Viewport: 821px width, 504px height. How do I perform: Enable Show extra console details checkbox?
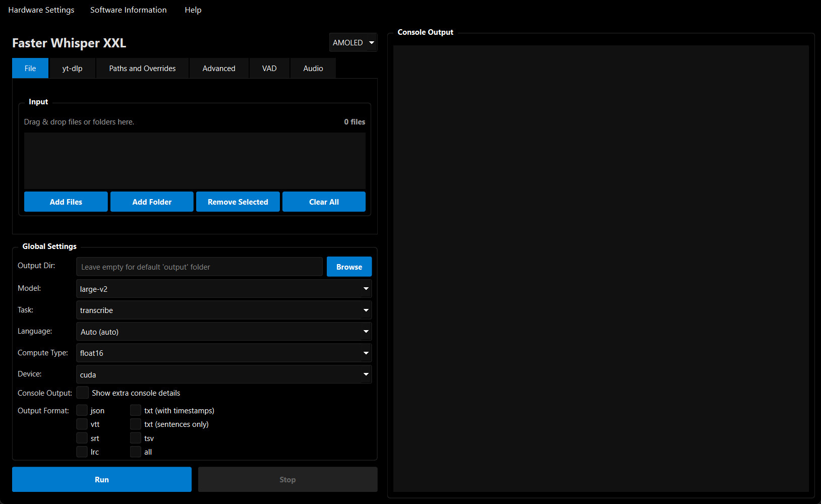pyautogui.click(x=83, y=393)
